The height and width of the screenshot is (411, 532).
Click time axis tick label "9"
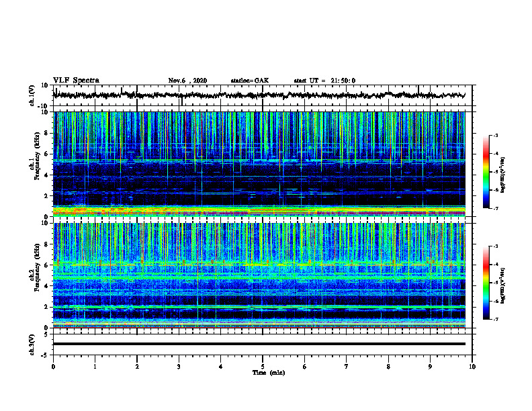[430, 367]
